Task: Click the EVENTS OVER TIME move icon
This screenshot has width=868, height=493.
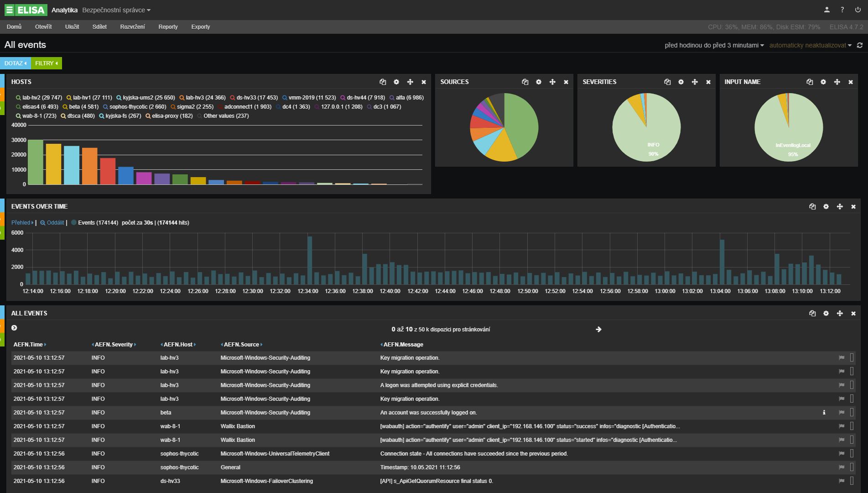Action: (840, 206)
